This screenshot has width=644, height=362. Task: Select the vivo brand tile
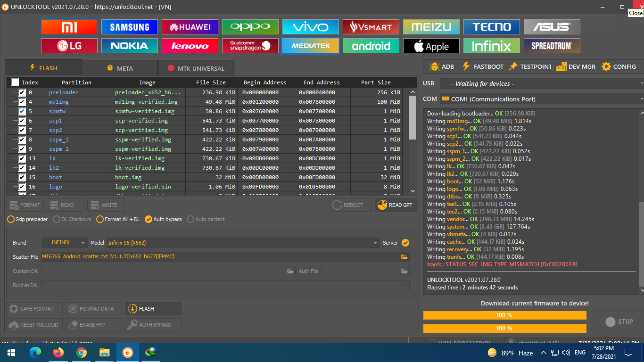(311, 27)
